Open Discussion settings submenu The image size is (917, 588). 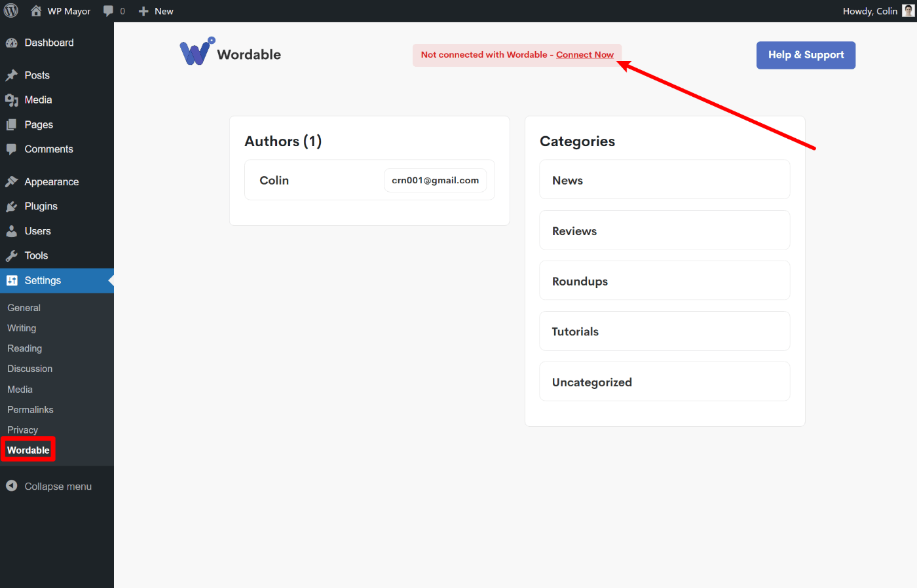pos(29,369)
